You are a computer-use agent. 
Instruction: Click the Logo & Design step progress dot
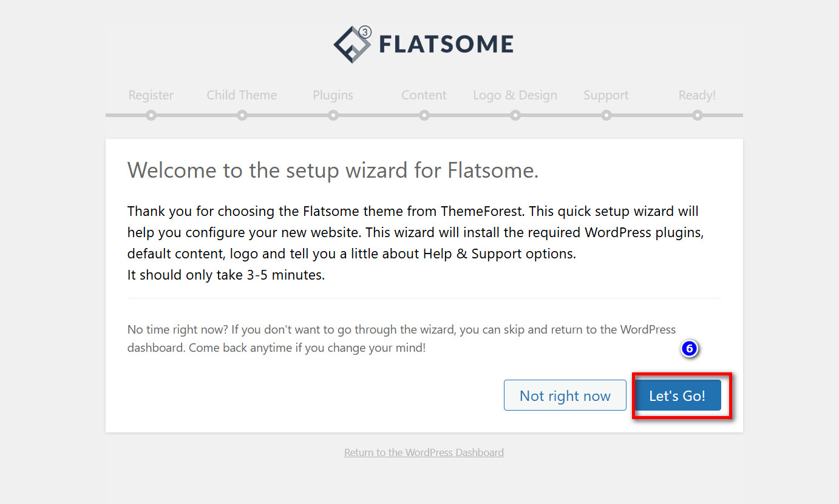coord(515,114)
